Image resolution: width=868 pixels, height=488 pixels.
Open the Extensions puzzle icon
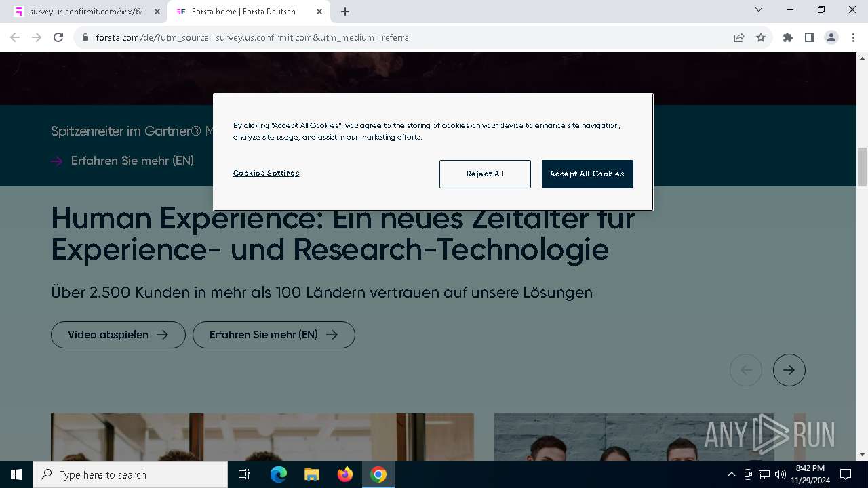pyautogui.click(x=788, y=37)
